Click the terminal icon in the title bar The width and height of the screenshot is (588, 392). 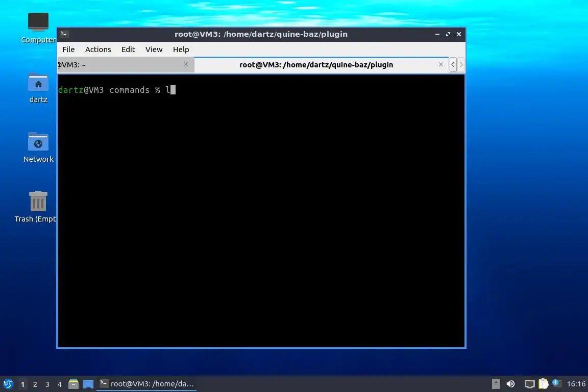pyautogui.click(x=64, y=34)
